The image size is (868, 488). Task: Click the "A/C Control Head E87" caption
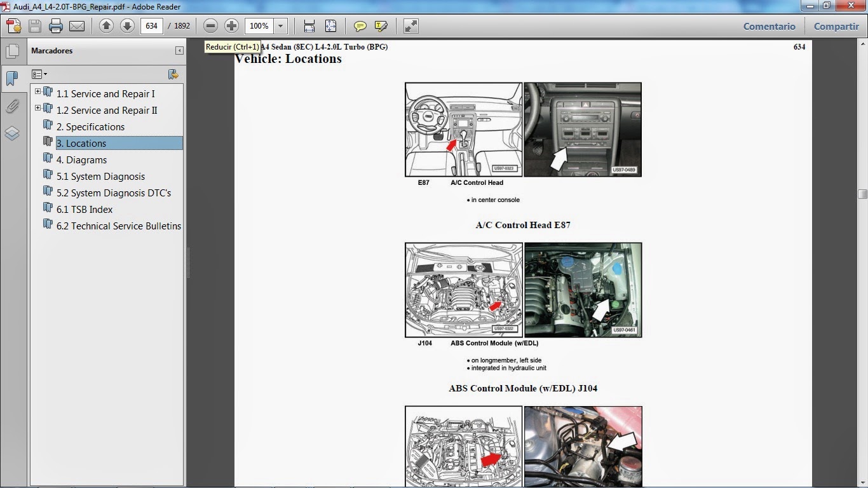[x=523, y=225]
